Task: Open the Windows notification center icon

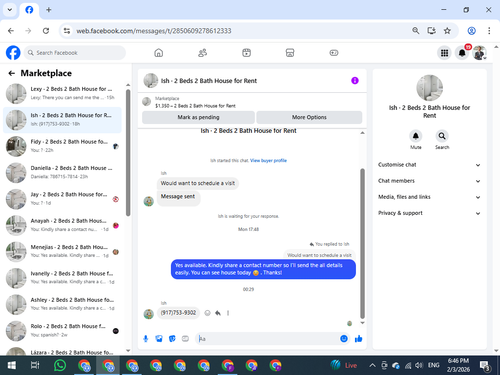Action: (x=484, y=366)
